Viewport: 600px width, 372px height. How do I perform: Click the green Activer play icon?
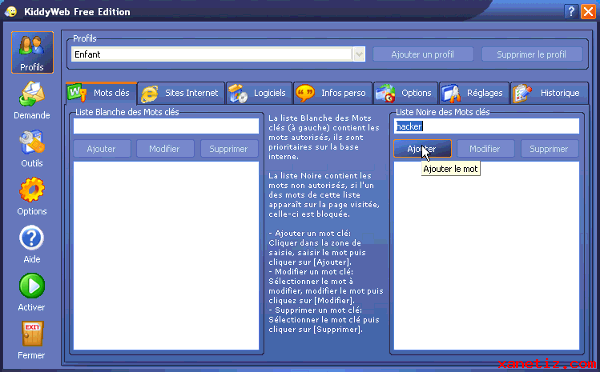(x=32, y=292)
